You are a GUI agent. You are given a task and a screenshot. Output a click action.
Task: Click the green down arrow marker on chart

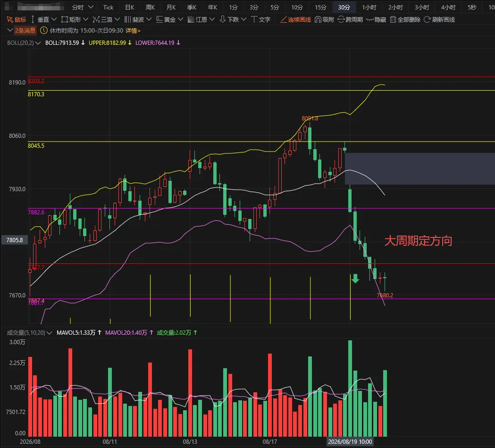click(355, 278)
